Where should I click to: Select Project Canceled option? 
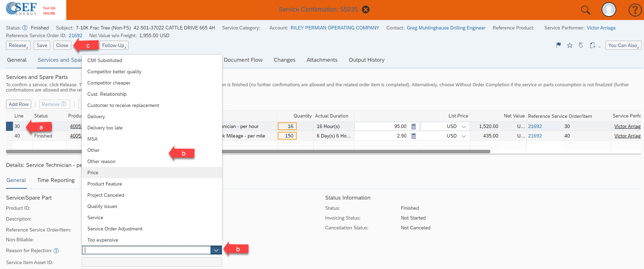pos(152,195)
